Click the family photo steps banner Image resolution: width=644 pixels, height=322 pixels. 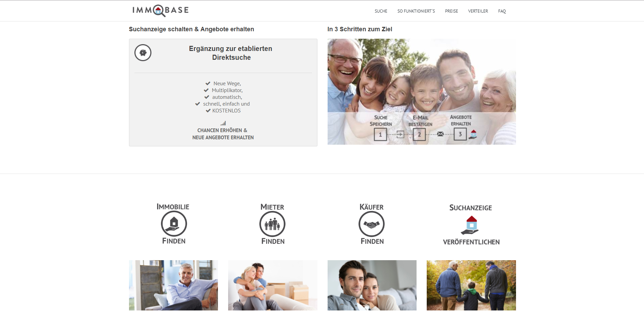(422, 92)
